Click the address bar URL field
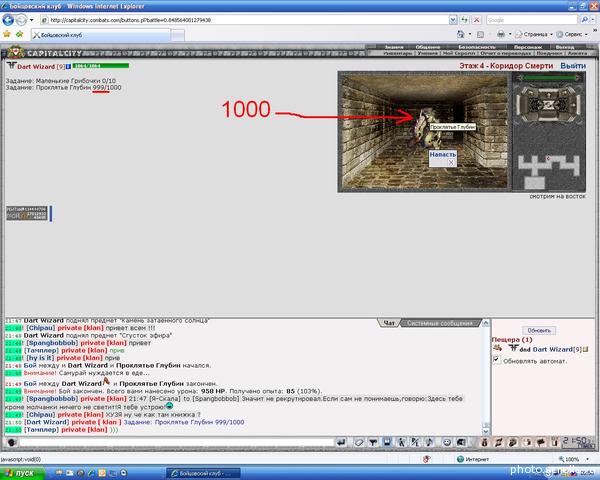 click(244, 20)
